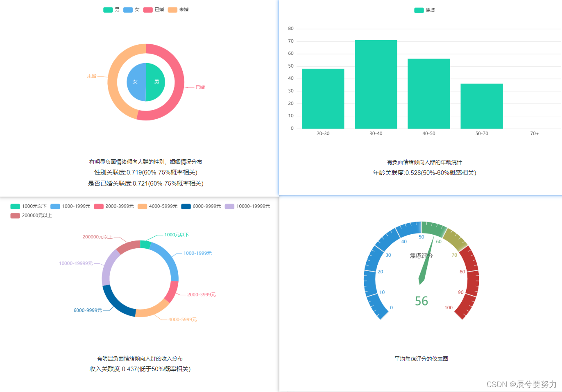This screenshot has width=562, height=392.
Task: Toggle the 女 legend item
Action: click(131, 9)
